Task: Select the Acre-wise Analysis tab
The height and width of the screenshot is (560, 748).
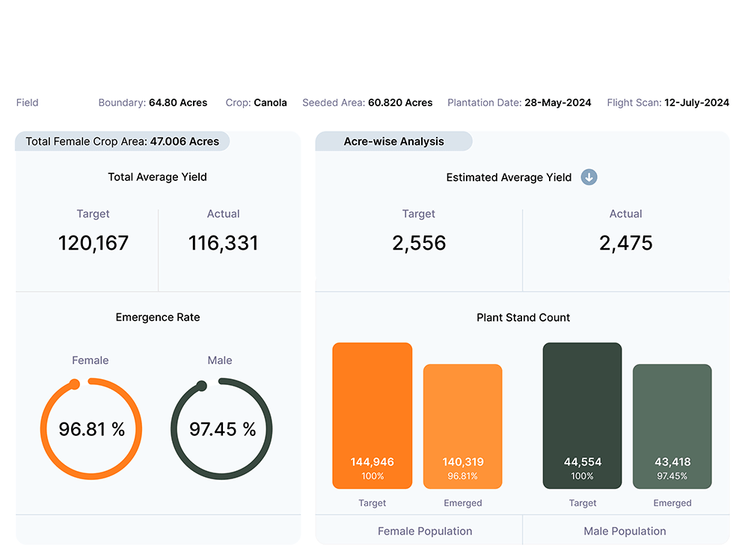Action: (x=393, y=141)
